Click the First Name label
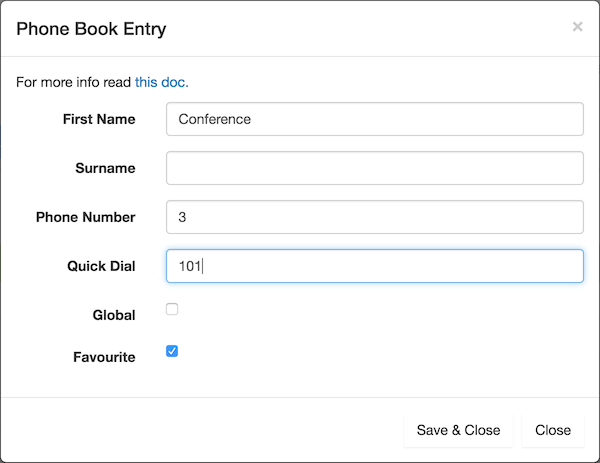The height and width of the screenshot is (463, 600). (x=99, y=119)
